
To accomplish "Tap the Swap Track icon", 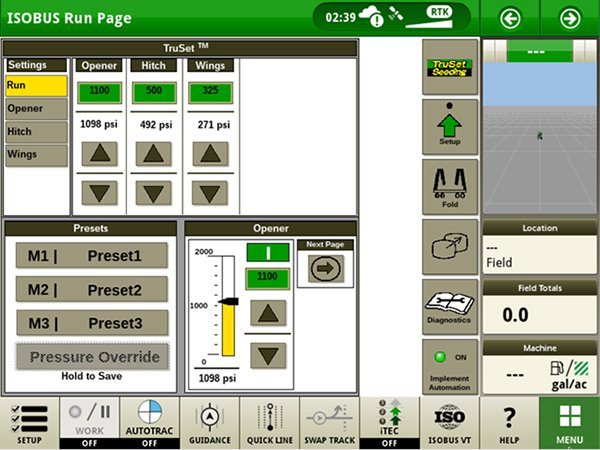I will [x=329, y=422].
